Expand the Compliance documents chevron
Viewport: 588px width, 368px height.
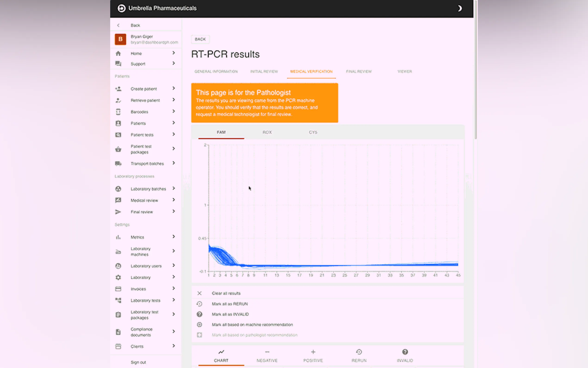pyautogui.click(x=174, y=331)
